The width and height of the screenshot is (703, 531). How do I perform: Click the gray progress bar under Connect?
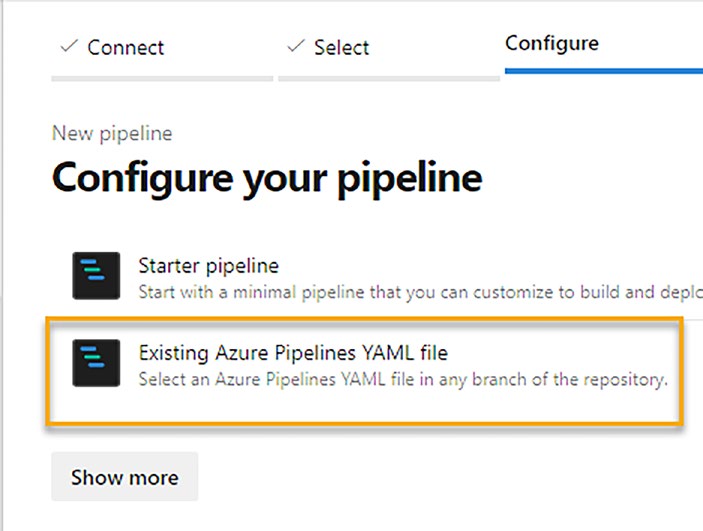[162, 76]
